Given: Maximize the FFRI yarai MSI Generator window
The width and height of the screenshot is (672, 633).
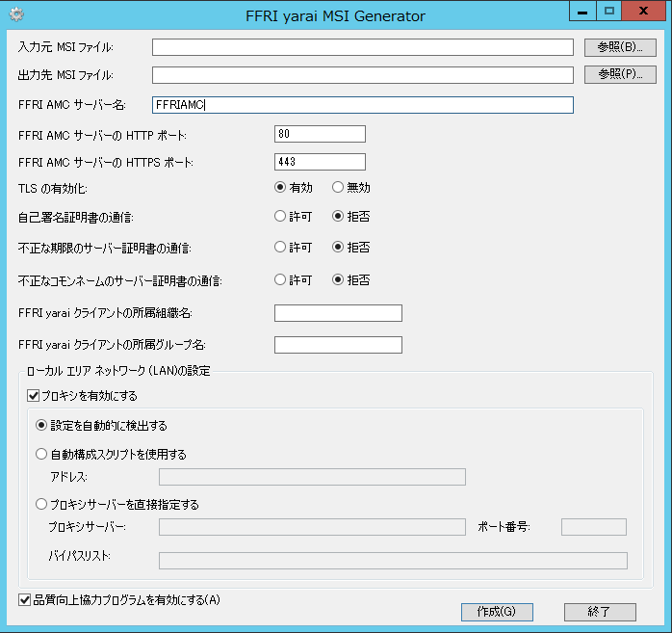Looking at the screenshot, I should click(609, 12).
